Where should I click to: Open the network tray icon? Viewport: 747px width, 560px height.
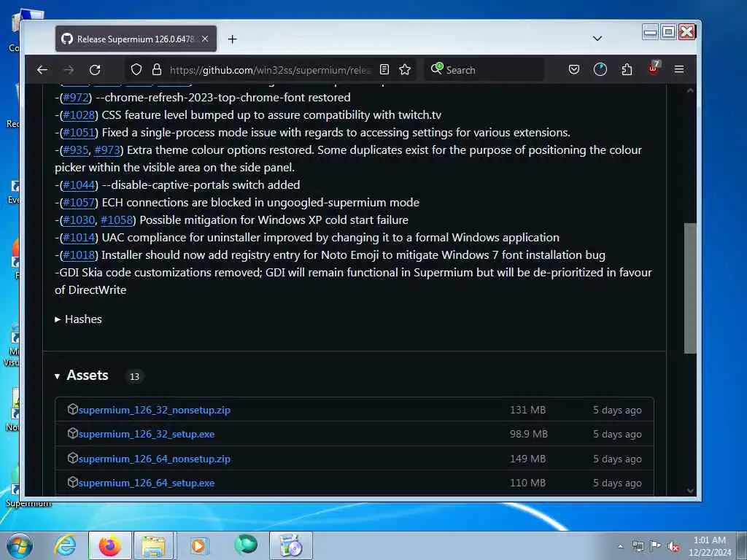pos(638,547)
